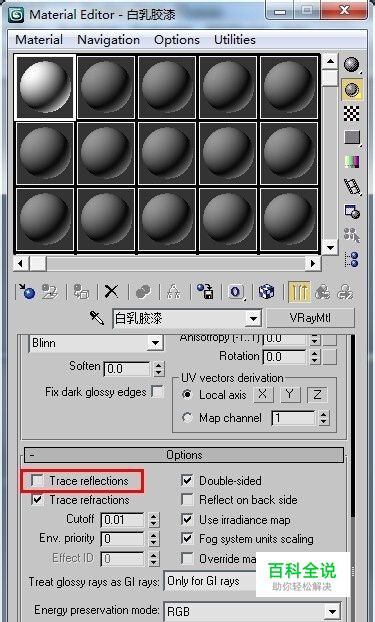
Task: Enable the Trace reflections checkbox
Action: [38, 481]
